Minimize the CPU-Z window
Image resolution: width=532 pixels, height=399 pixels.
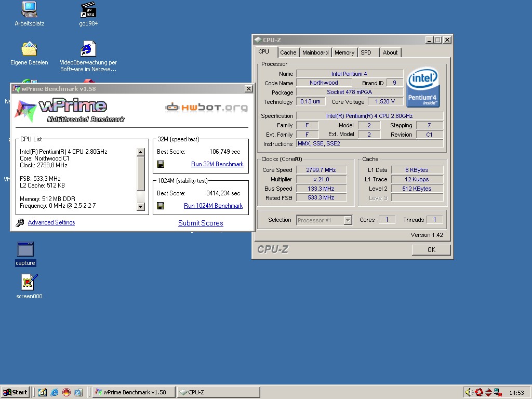pos(429,40)
